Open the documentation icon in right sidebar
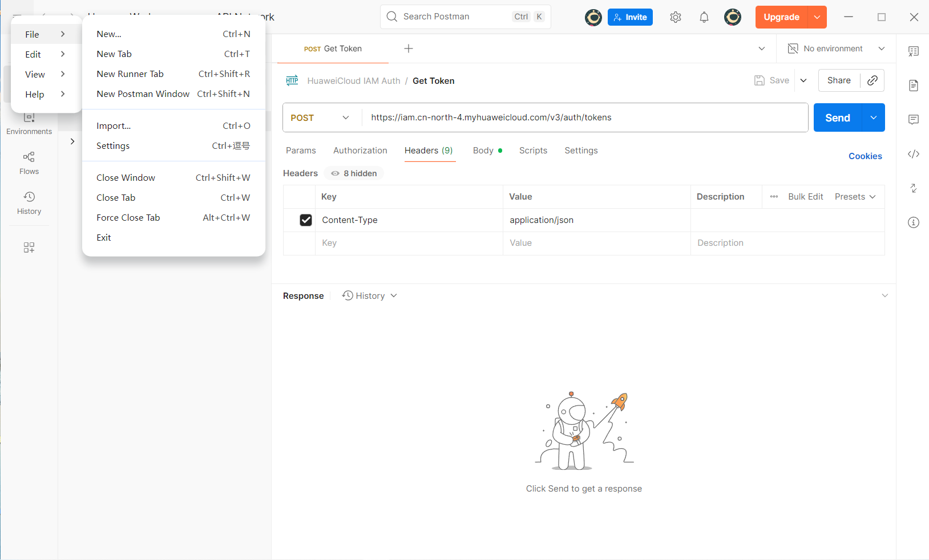This screenshot has height=560, width=929. point(914,86)
